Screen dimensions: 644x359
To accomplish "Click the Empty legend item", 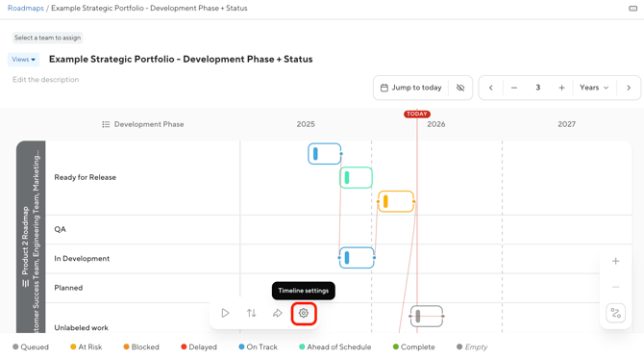I will 472,347.
